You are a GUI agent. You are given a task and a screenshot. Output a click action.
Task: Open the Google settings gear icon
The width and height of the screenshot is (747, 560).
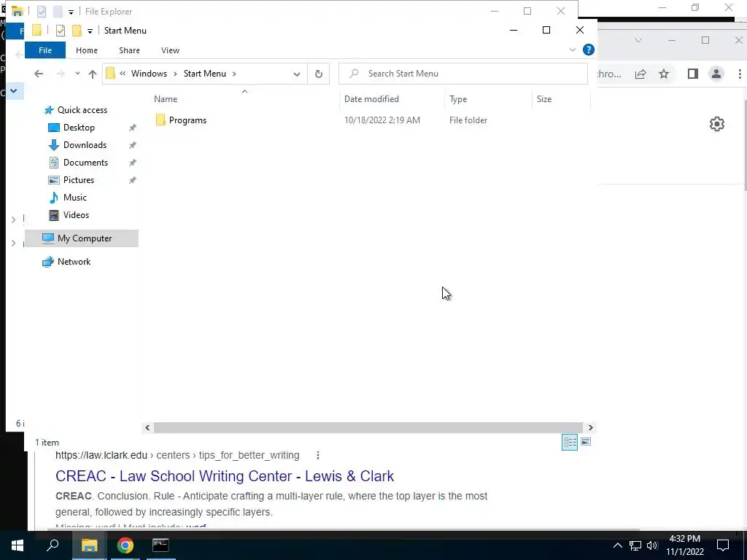[717, 124]
